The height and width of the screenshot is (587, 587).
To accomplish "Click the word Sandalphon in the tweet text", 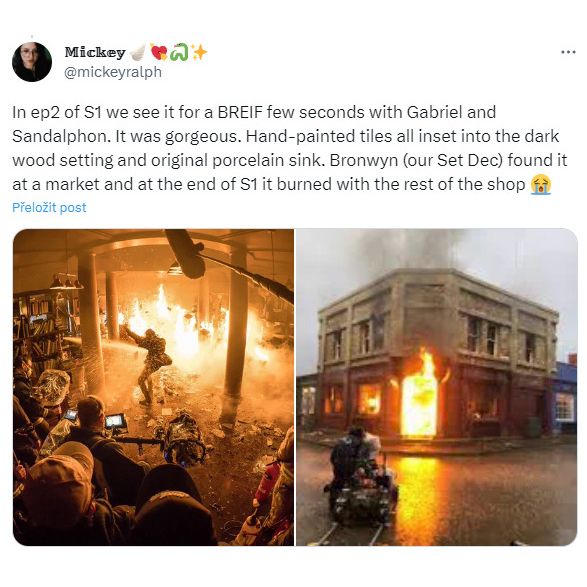I will [x=61, y=136].
